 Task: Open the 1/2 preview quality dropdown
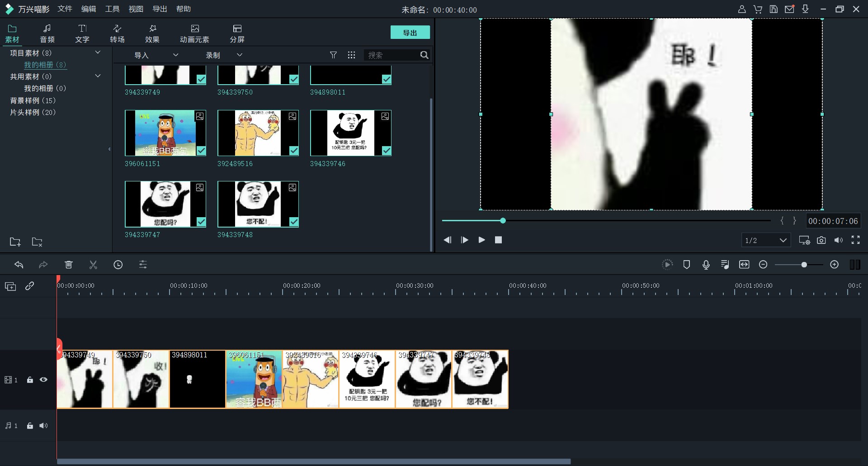pyautogui.click(x=766, y=240)
